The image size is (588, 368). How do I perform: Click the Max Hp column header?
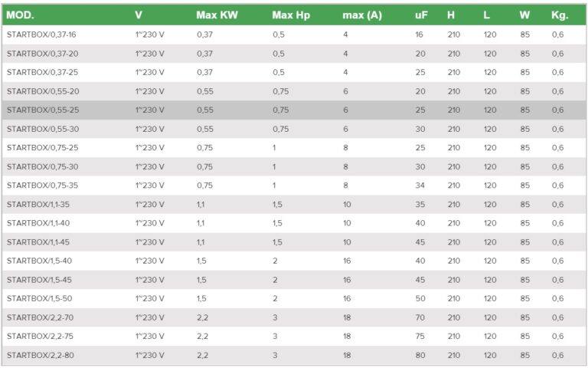pos(291,15)
